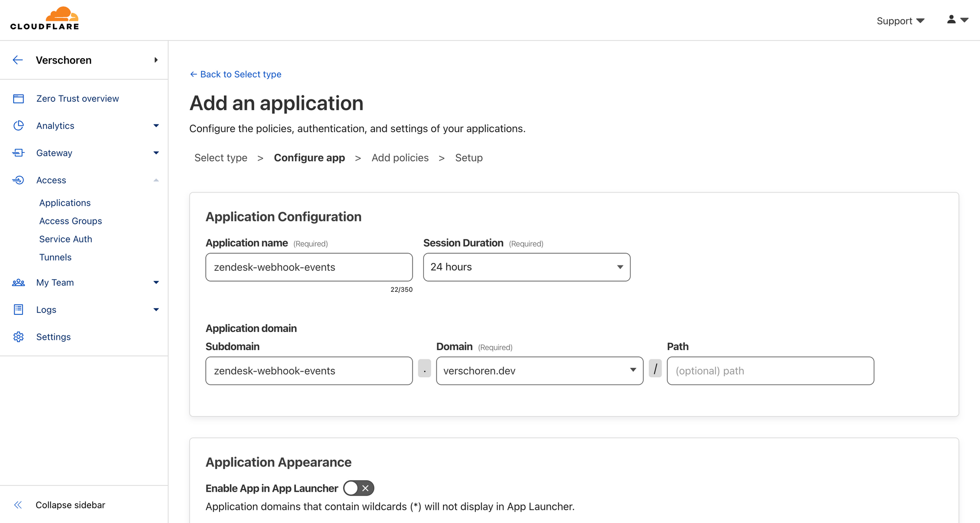
Task: Click the Analytics pie chart icon
Action: click(19, 126)
